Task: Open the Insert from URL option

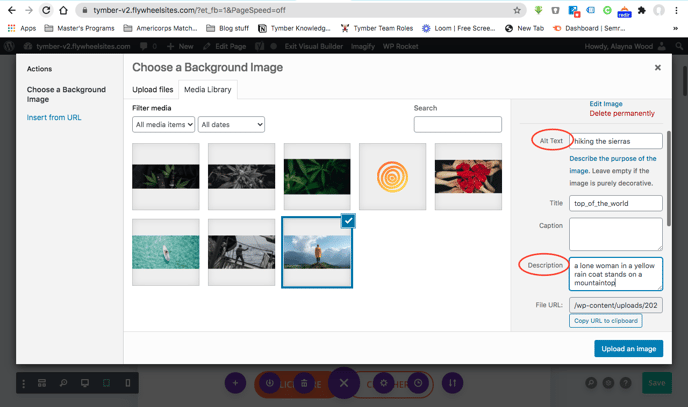Action: click(x=54, y=118)
